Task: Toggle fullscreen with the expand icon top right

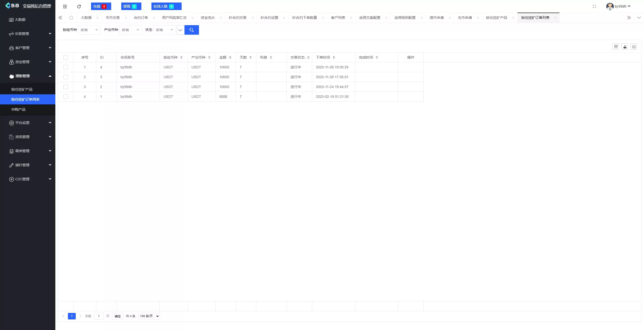Action: tap(594, 6)
